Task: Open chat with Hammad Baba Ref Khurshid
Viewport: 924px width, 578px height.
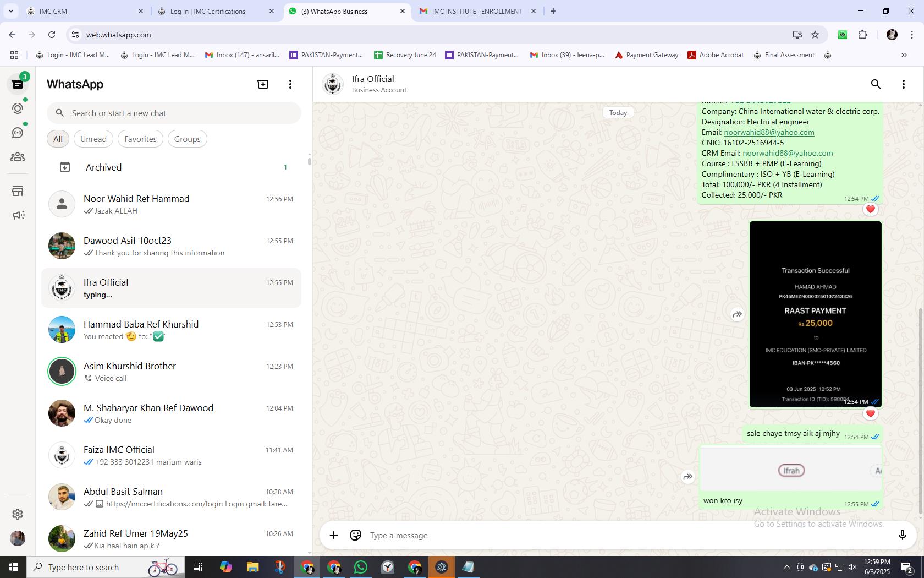Action: [x=171, y=330]
